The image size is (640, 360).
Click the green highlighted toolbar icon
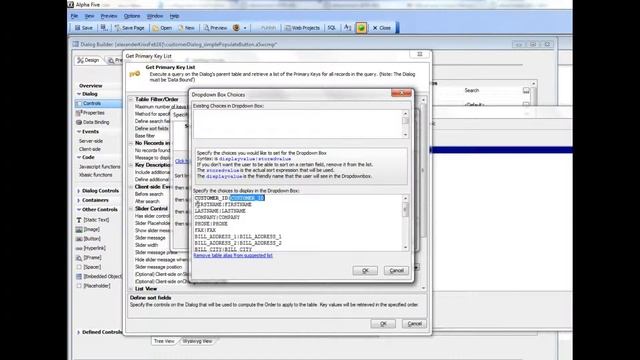coord(361,28)
